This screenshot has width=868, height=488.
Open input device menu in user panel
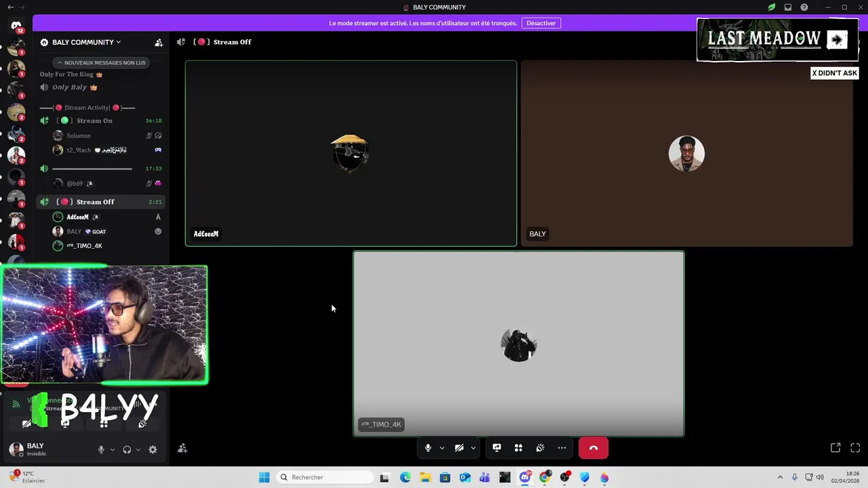[x=113, y=449]
